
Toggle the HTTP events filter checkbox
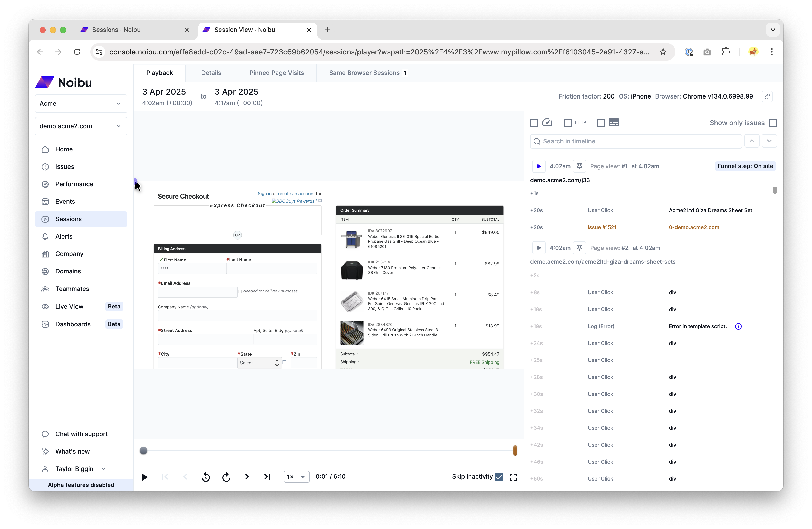(x=567, y=123)
